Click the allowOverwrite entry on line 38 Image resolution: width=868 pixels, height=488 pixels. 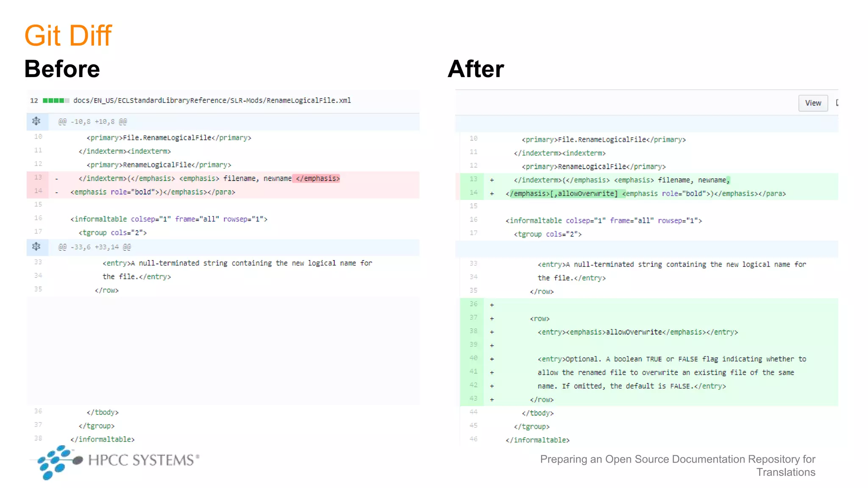tap(638, 332)
